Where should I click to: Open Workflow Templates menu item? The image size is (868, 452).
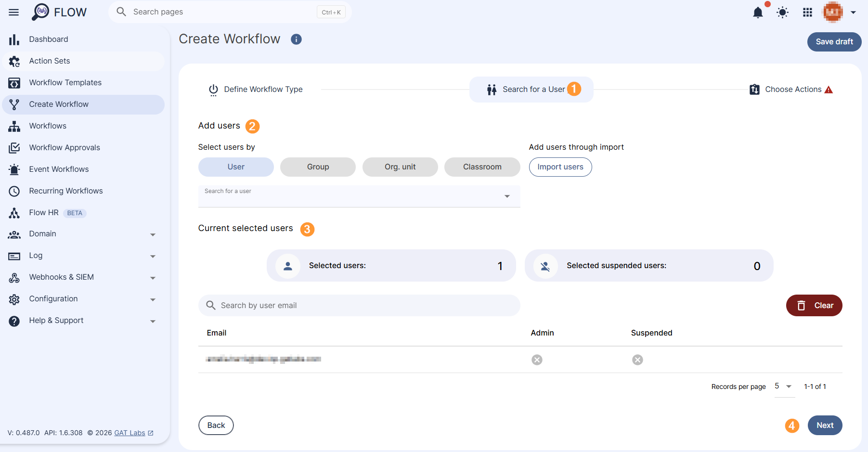click(x=83, y=83)
